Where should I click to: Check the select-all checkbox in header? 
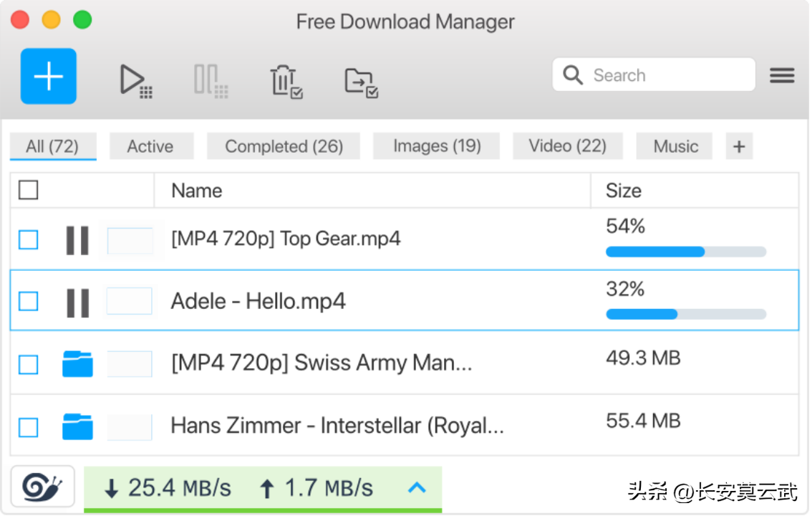29,190
